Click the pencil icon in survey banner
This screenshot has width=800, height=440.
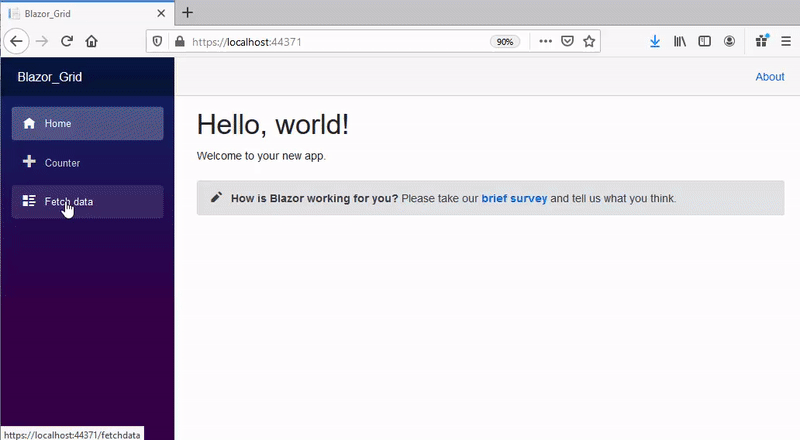pyautogui.click(x=216, y=197)
